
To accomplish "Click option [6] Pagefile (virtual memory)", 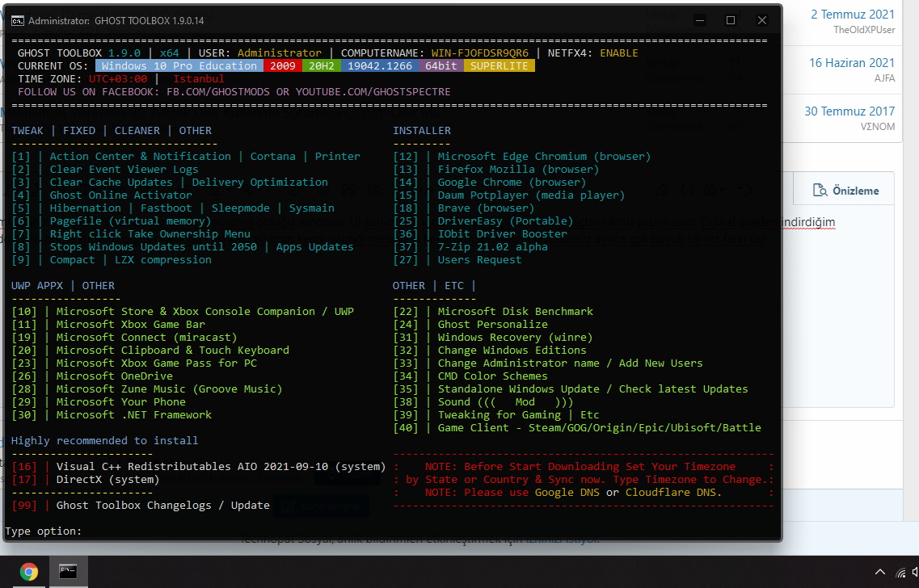I will [x=112, y=220].
